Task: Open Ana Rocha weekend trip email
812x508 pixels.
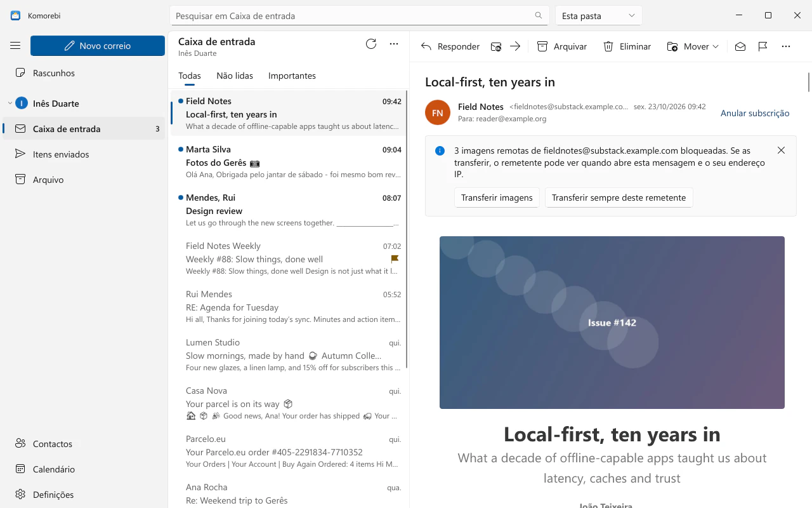Action: [x=289, y=493]
